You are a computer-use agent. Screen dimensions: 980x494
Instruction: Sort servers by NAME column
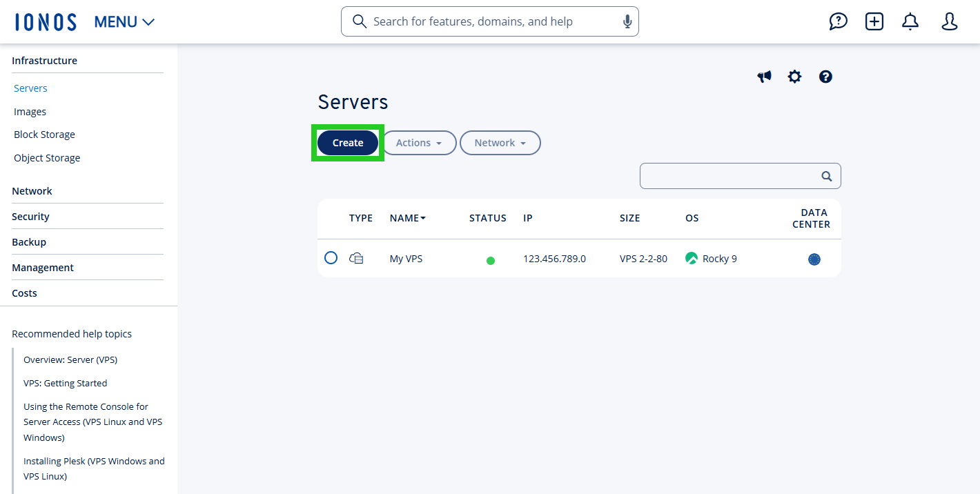[x=408, y=218]
